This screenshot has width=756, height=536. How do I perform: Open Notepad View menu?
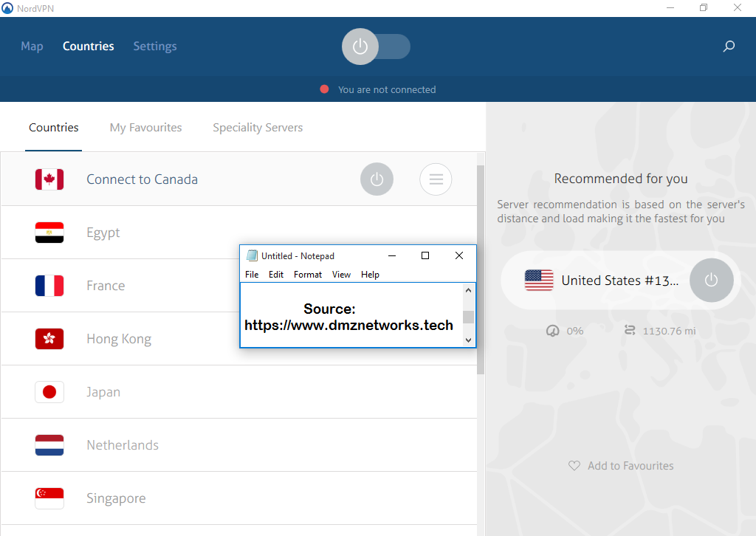coord(341,274)
